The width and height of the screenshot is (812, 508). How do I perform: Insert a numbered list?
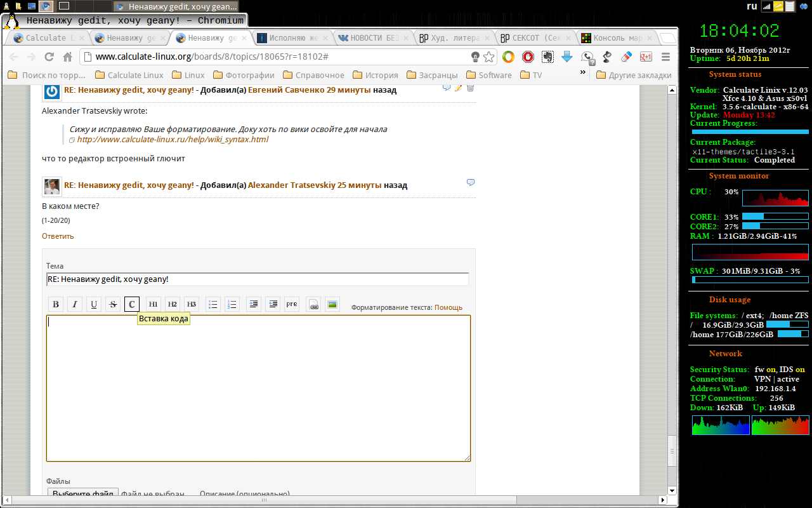[232, 304]
